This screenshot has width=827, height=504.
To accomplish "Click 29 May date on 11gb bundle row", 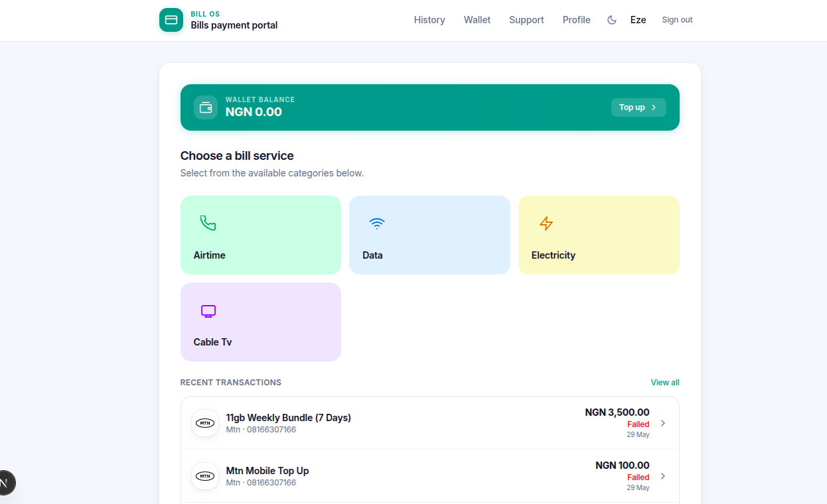I will pos(639,435).
